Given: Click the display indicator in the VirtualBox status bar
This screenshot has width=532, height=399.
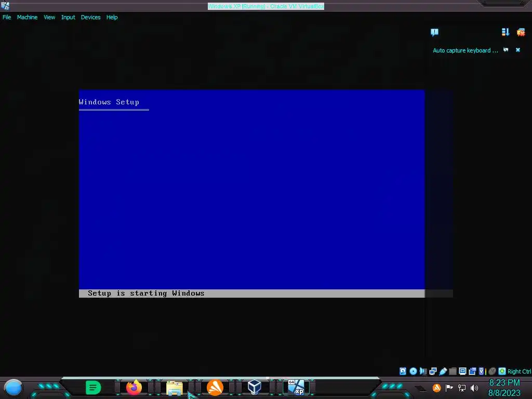Looking at the screenshot, I should [x=462, y=371].
